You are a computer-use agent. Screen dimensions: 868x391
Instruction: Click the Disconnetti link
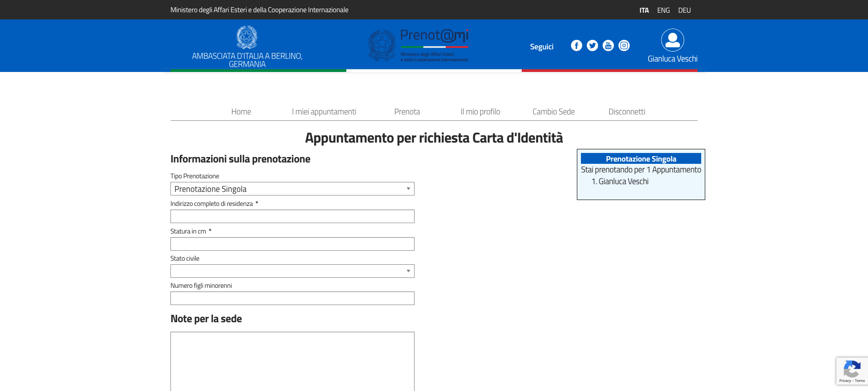(627, 111)
